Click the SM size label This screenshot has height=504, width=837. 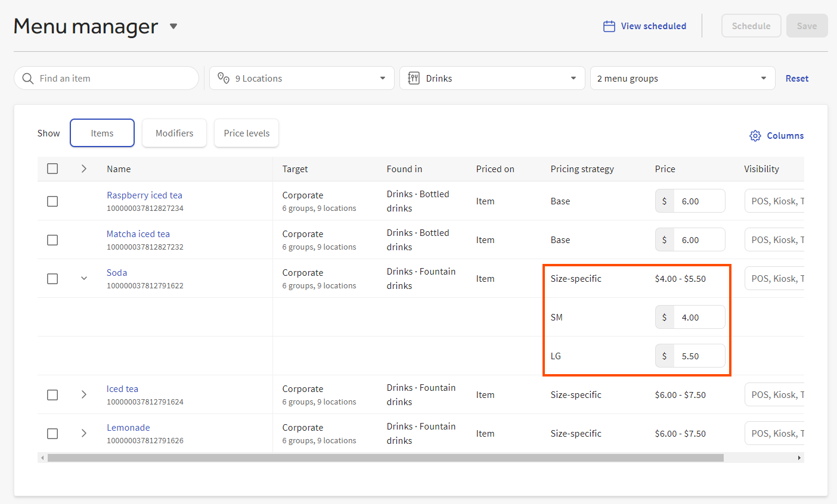[x=556, y=318]
